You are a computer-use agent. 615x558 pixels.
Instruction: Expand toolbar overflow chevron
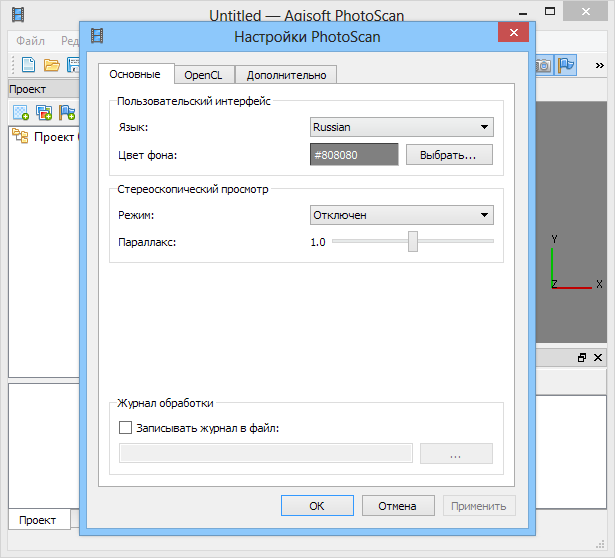[x=599, y=65]
